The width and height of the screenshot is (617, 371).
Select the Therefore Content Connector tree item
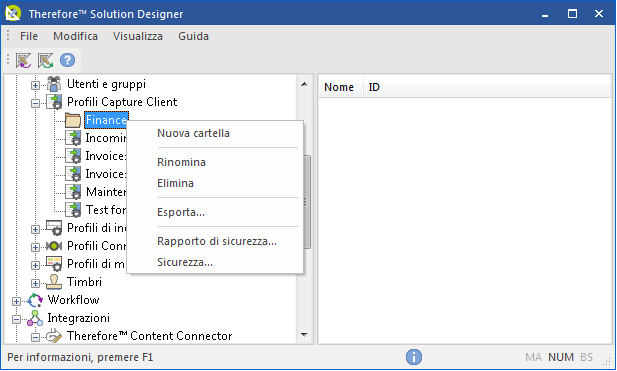tap(149, 336)
